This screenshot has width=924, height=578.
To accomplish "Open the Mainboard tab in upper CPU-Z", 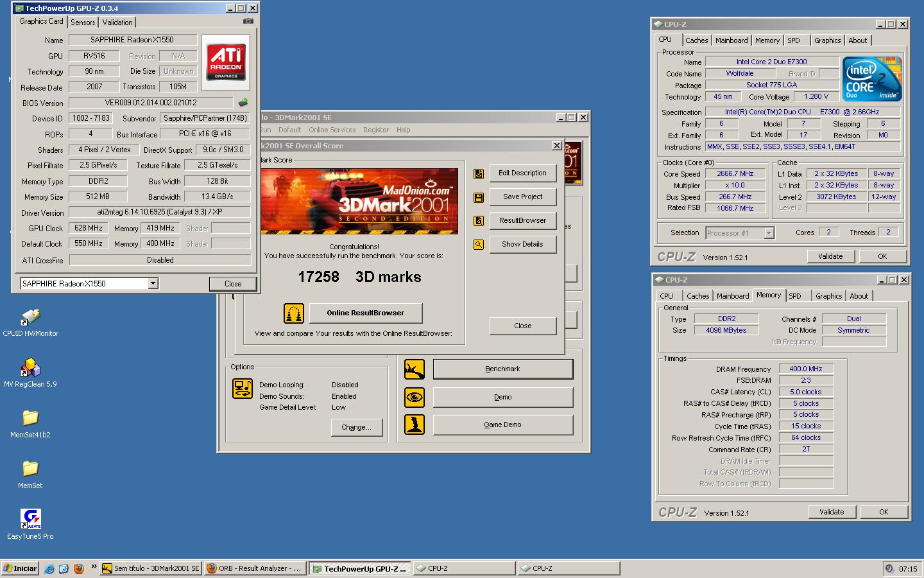I will coord(732,40).
